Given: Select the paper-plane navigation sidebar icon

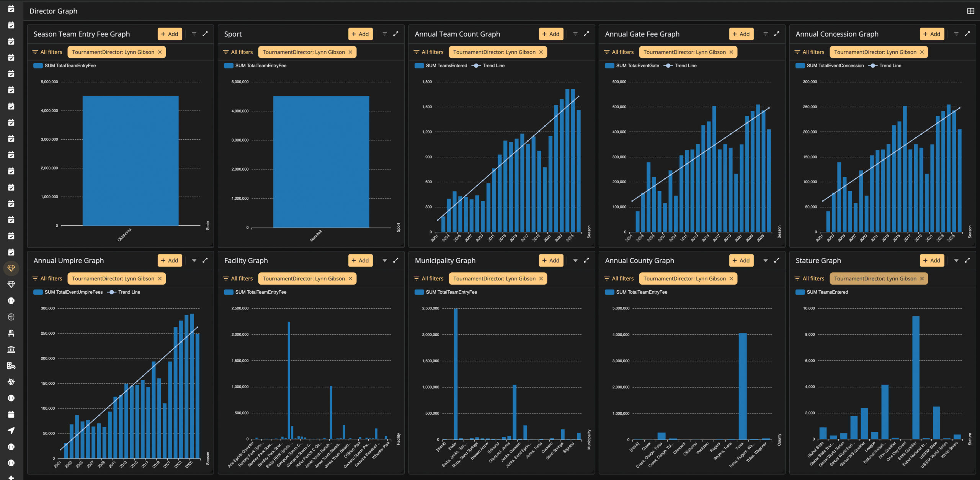Looking at the screenshot, I should 11,430.
